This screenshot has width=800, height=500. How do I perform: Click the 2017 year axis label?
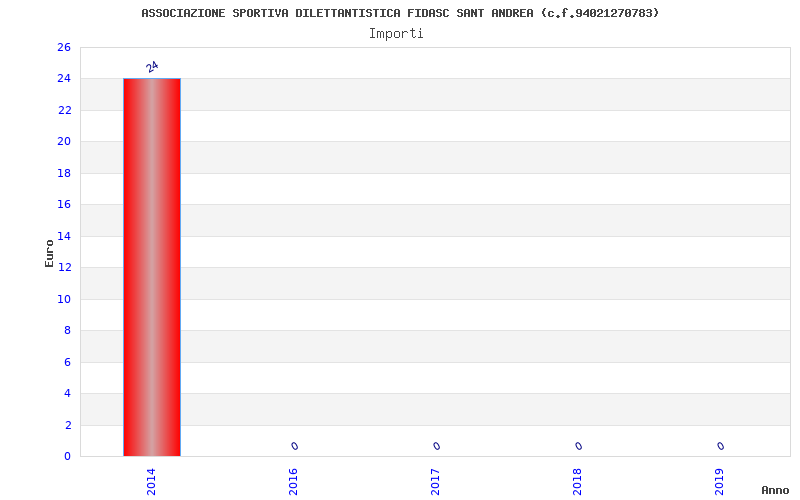coord(435,482)
